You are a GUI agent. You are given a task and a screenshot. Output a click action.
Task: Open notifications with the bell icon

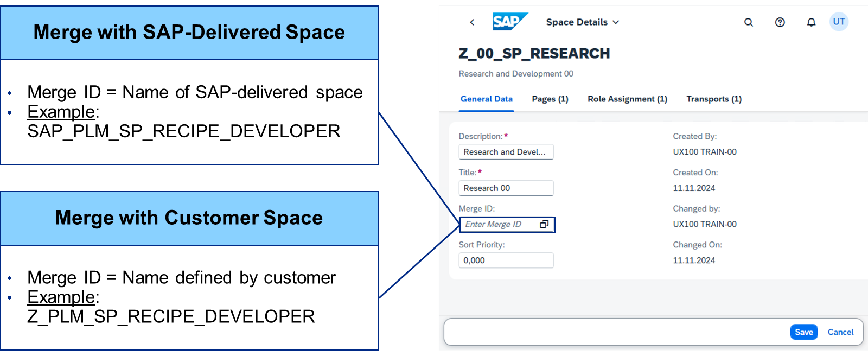click(811, 22)
